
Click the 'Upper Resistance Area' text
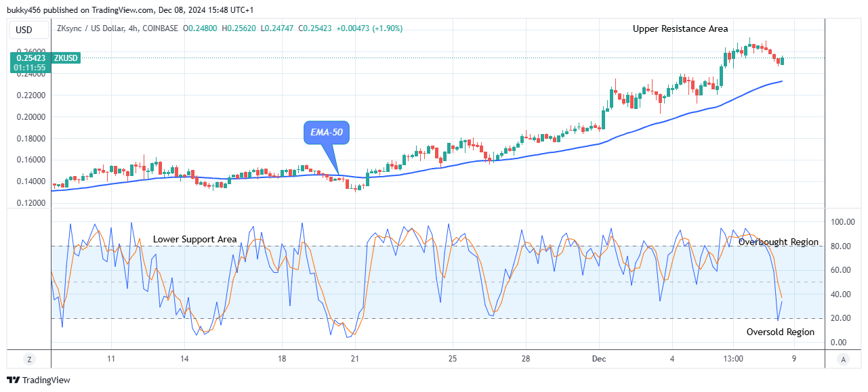(x=680, y=28)
